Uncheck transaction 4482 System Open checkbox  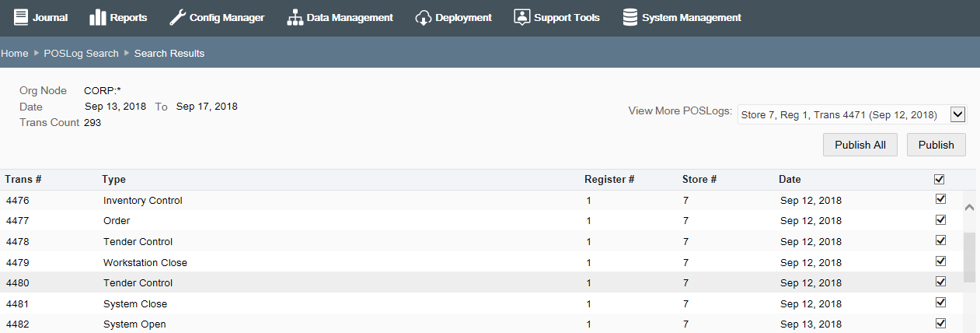pos(941,323)
